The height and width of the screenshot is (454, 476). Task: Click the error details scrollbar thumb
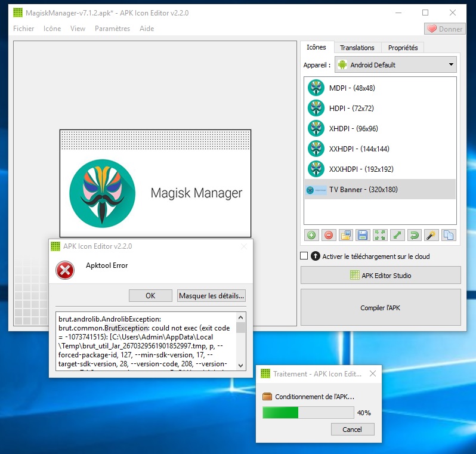point(241,328)
